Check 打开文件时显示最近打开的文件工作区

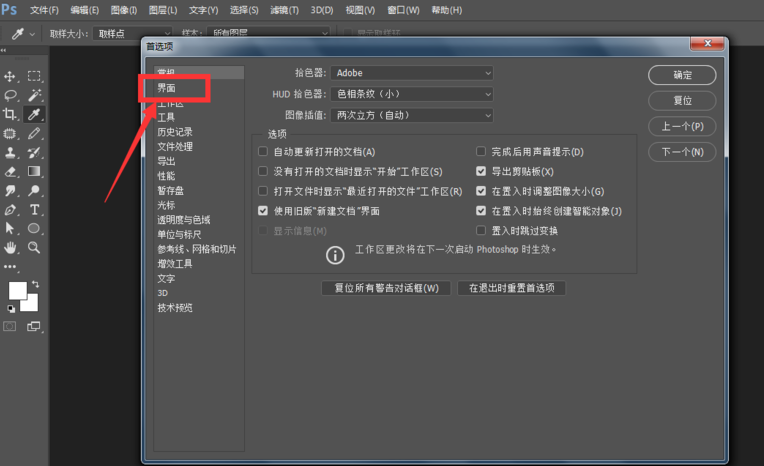[263, 191]
